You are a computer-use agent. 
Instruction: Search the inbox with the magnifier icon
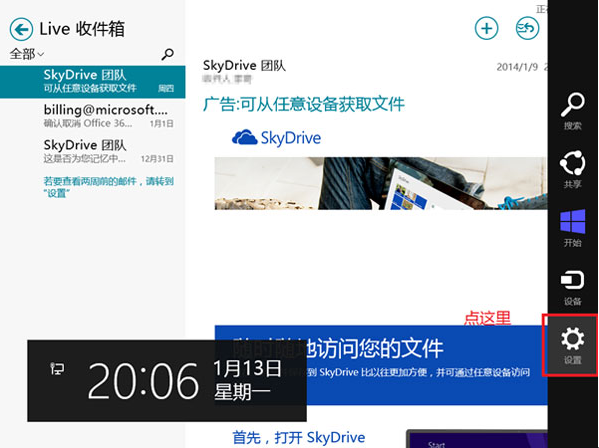tap(167, 54)
